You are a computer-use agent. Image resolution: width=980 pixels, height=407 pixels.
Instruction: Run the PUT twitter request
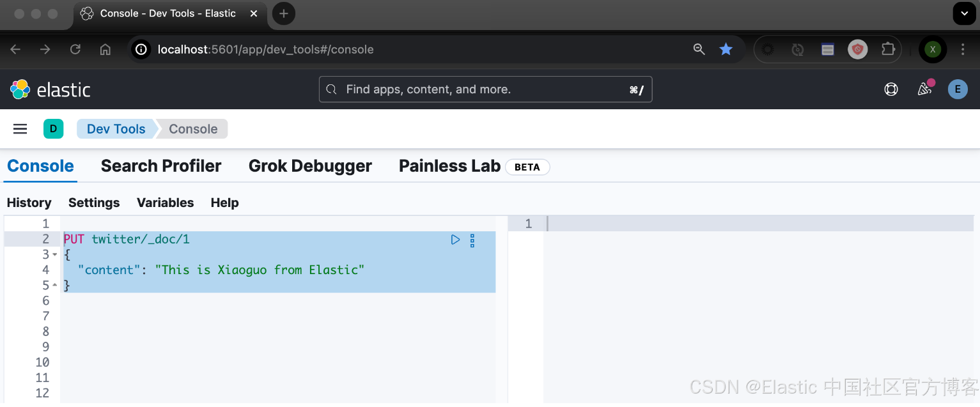[x=455, y=240]
